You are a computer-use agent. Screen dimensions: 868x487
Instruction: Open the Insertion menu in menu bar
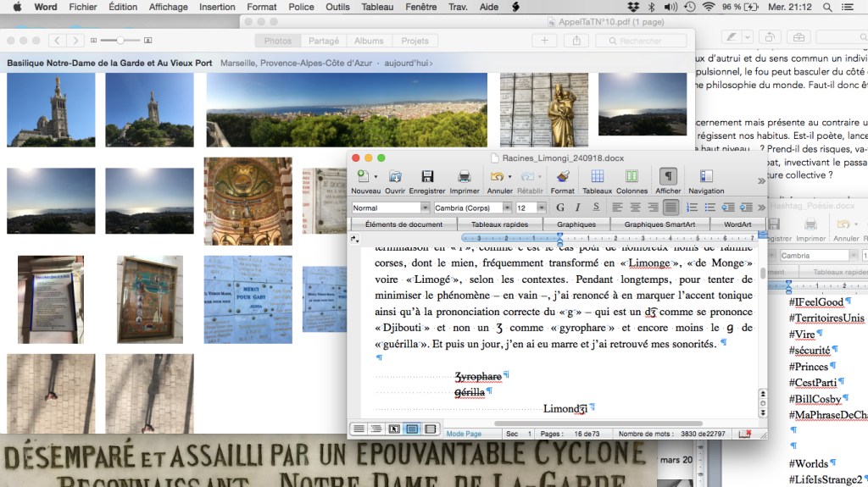tap(217, 7)
